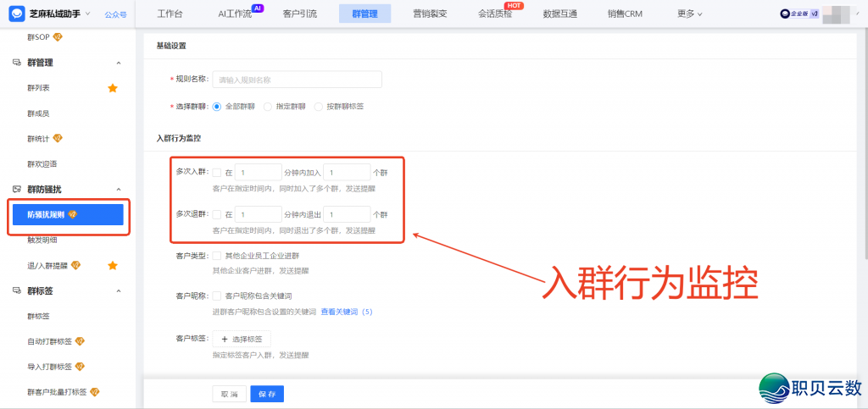
Task: Click the diamond icon beside 自动打群标签
Action: coord(81,341)
